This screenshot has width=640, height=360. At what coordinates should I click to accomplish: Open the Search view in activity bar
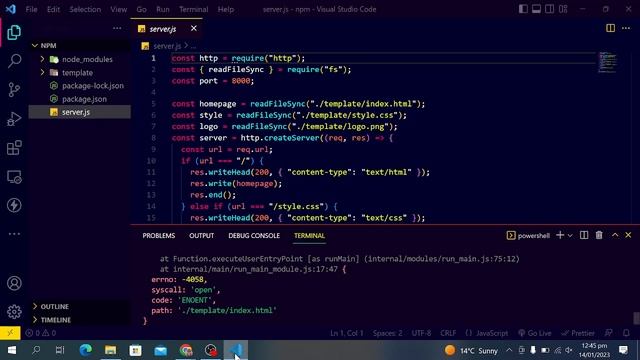click(x=14, y=61)
